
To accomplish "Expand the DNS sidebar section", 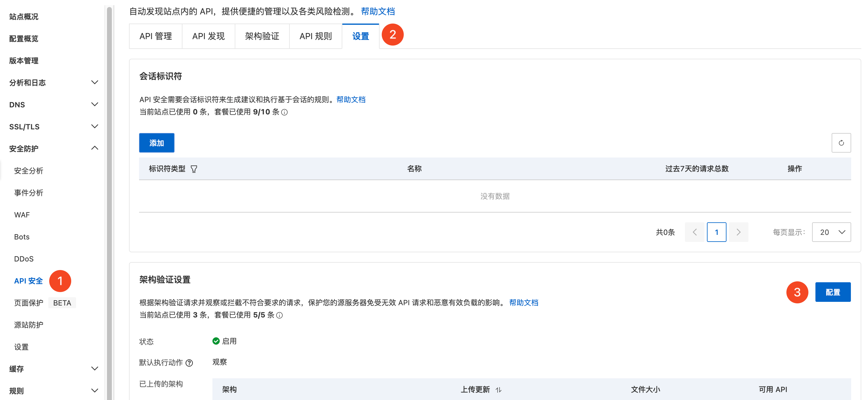I will [95, 105].
